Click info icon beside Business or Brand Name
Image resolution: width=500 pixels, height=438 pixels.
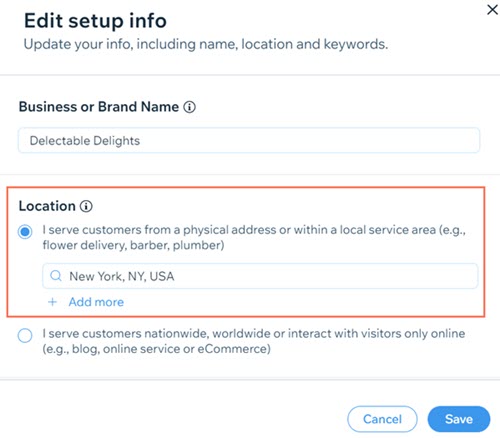[190, 107]
